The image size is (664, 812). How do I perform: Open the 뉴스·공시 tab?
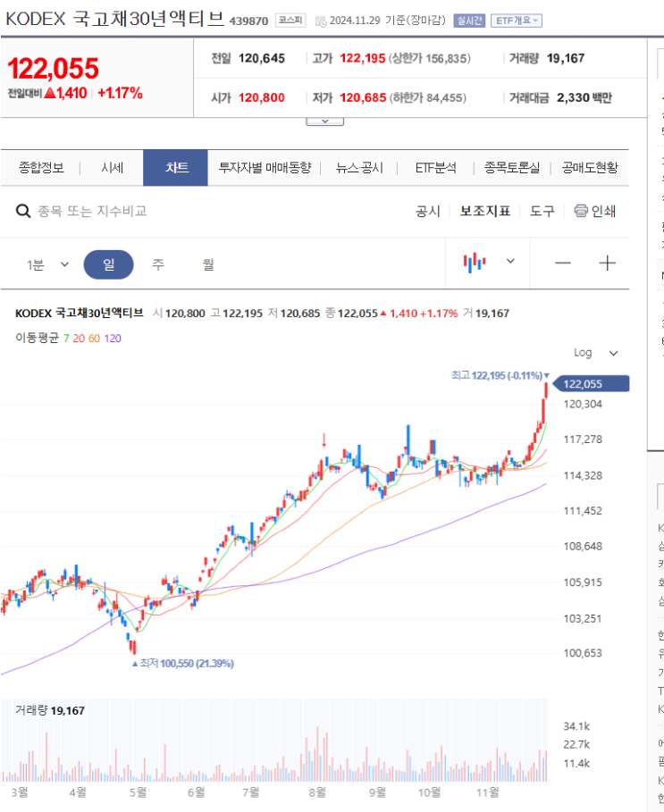(359, 168)
